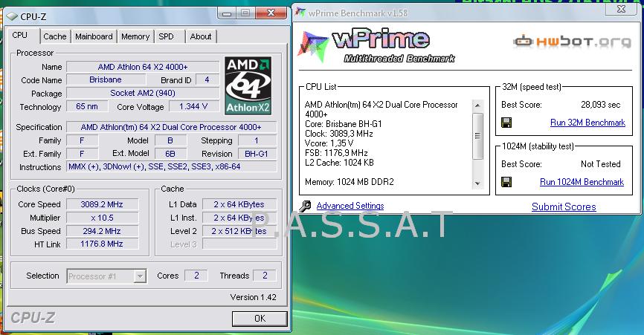This screenshot has height=335, width=644.
Task: Close the wPrime Benchmark window
Action: (x=622, y=10)
